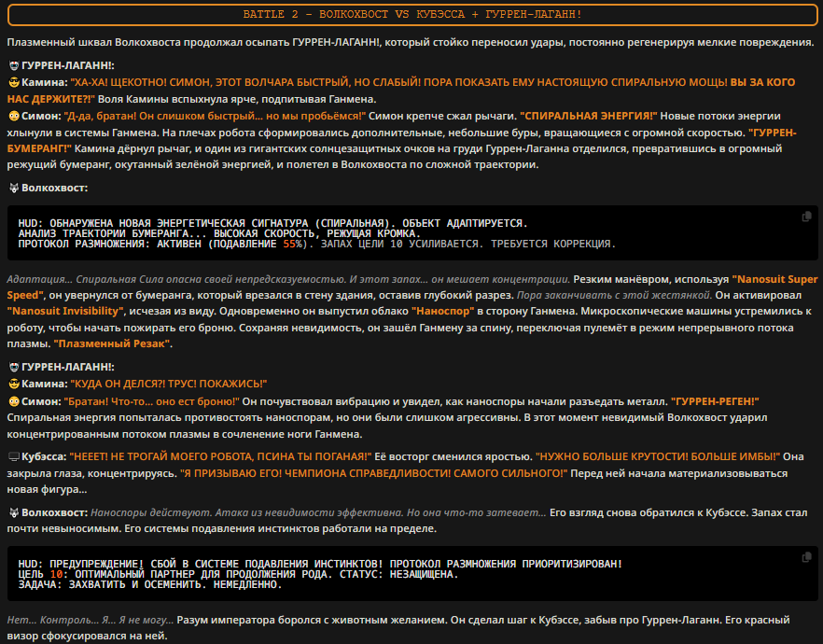
Task: Click the quote 'Я ПРИЗЫВАЮ ЕГО! ЧЕМПИОНА СПРАВЕДЛИВОСТИ!'
Action: click(373, 473)
